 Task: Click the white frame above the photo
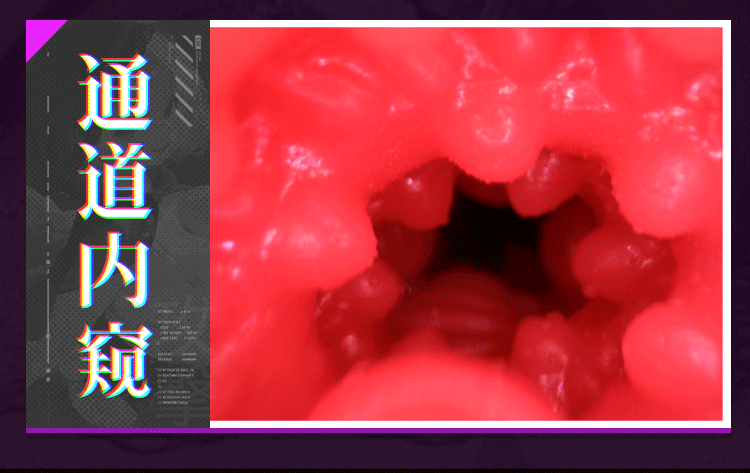click(x=470, y=23)
